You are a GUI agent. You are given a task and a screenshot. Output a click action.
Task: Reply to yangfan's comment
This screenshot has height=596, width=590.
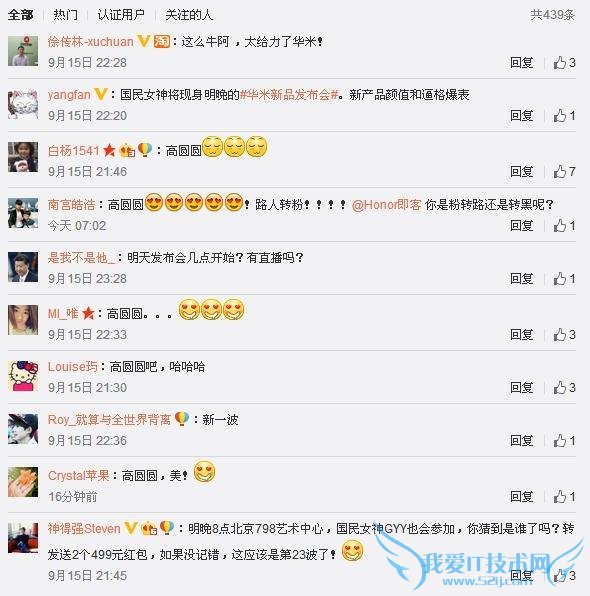point(522,115)
